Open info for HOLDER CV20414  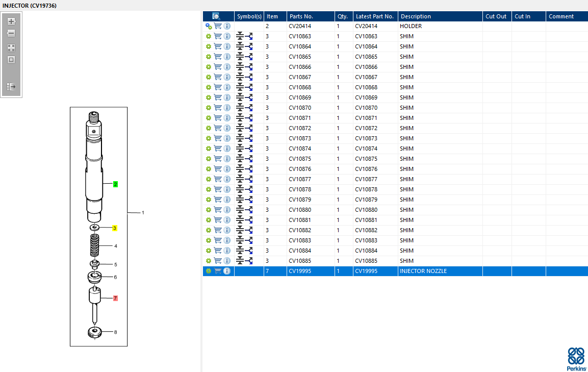point(227,26)
